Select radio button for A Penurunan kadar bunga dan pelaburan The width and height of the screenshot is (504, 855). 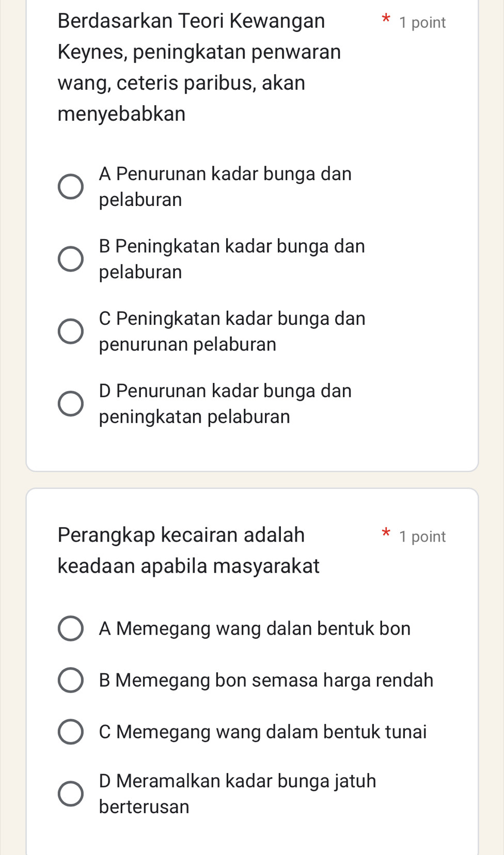(70, 186)
